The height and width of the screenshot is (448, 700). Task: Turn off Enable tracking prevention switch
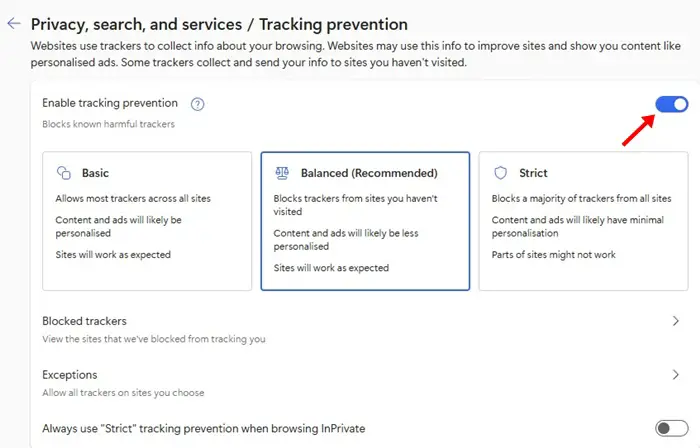671,104
